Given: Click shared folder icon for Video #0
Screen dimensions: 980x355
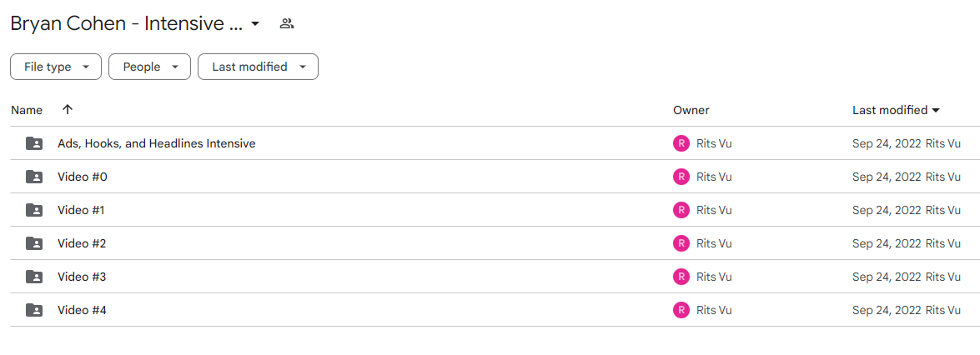Looking at the screenshot, I should 34,177.
